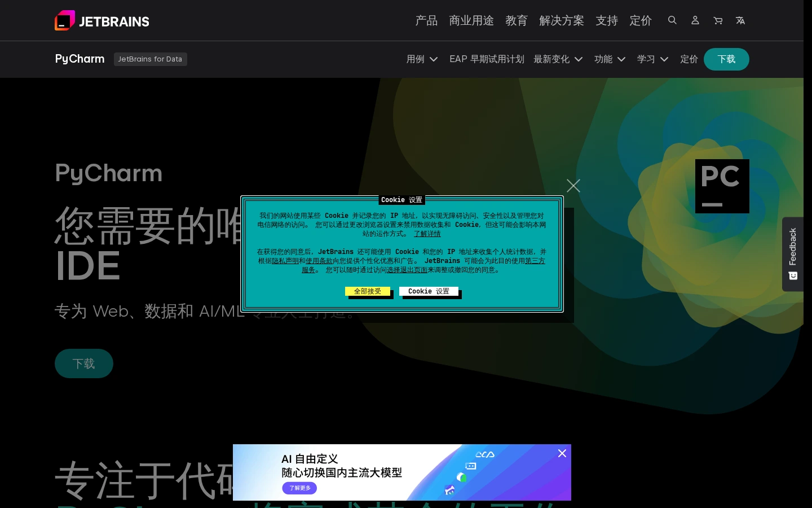Expand the 用例 dropdown
Viewport: 812px width, 508px height.
point(422,59)
